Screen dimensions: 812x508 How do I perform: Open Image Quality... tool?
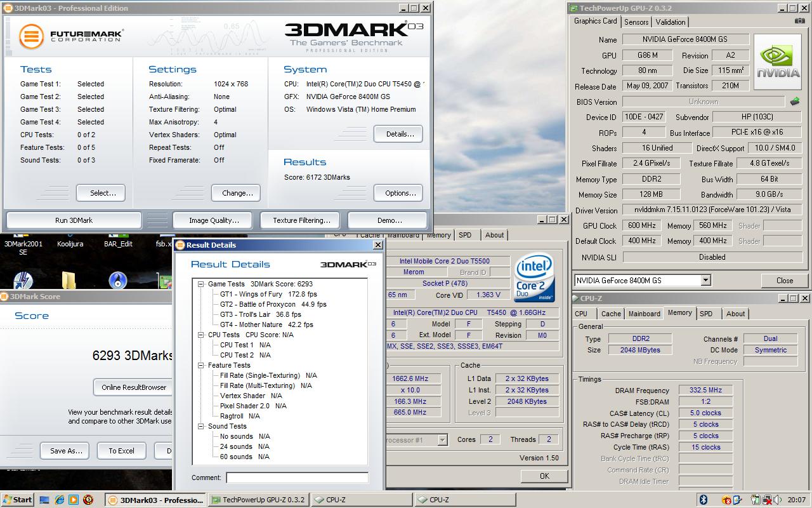(214, 220)
